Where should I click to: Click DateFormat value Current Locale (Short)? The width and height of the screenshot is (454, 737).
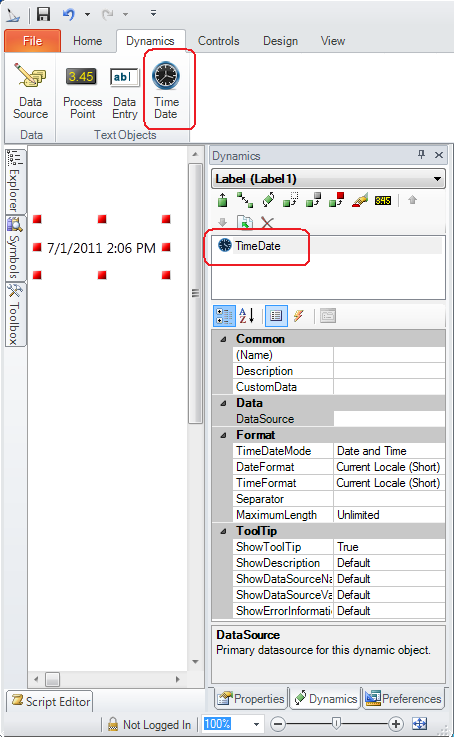coord(389,467)
